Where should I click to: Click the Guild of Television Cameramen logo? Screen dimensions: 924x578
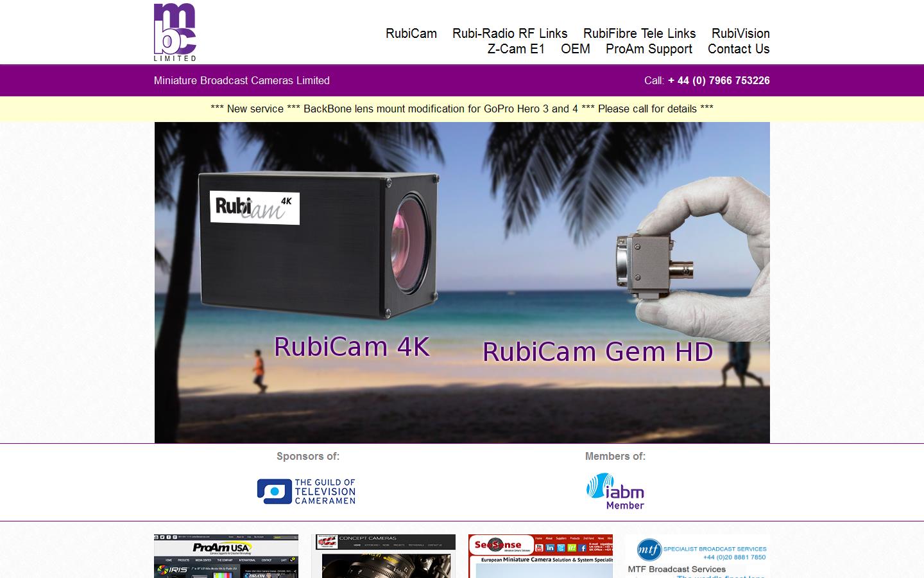point(307,491)
